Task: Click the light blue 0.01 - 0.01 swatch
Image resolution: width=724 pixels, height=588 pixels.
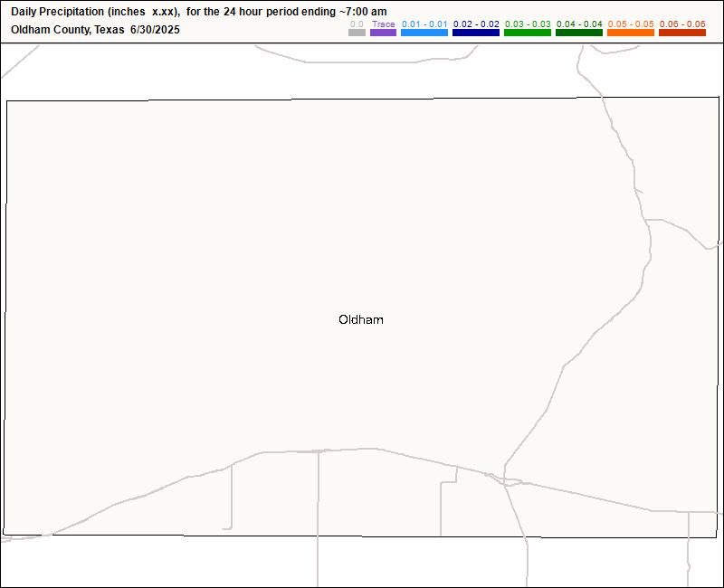Action: (x=424, y=33)
